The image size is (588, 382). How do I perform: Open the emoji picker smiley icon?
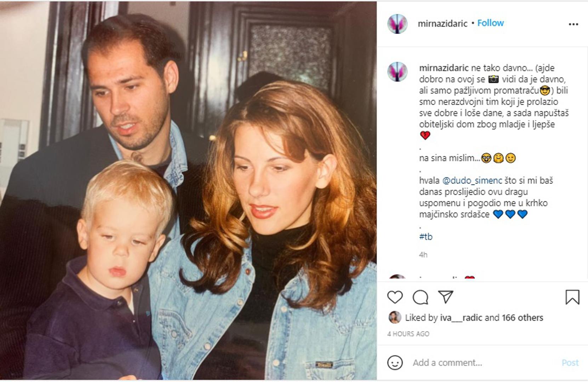point(395,363)
